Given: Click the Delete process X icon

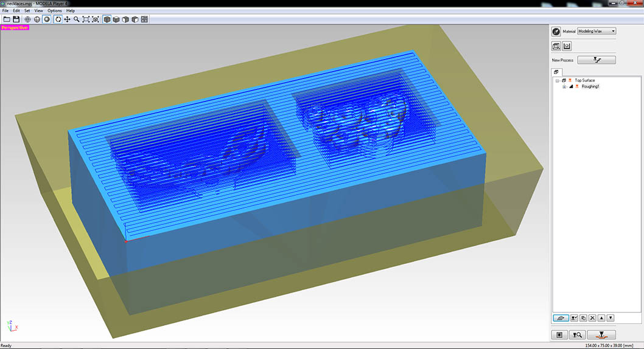Looking at the screenshot, I should [592, 318].
